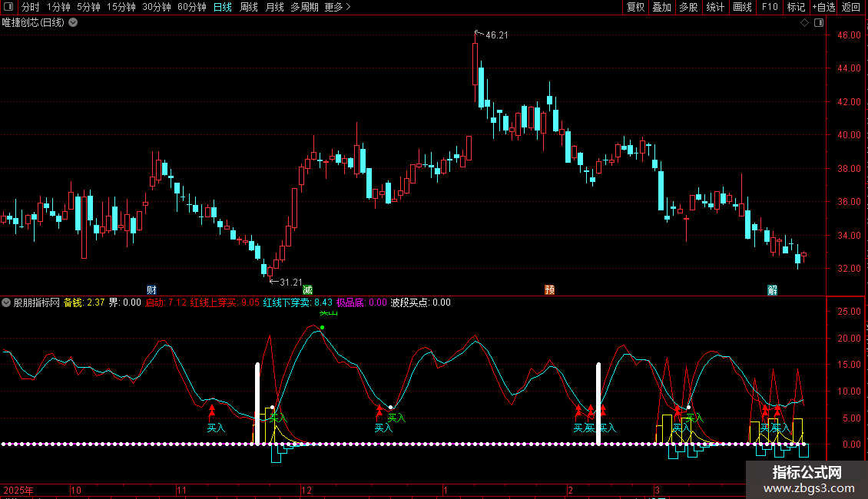Select the 日线 daily tab

223,7
